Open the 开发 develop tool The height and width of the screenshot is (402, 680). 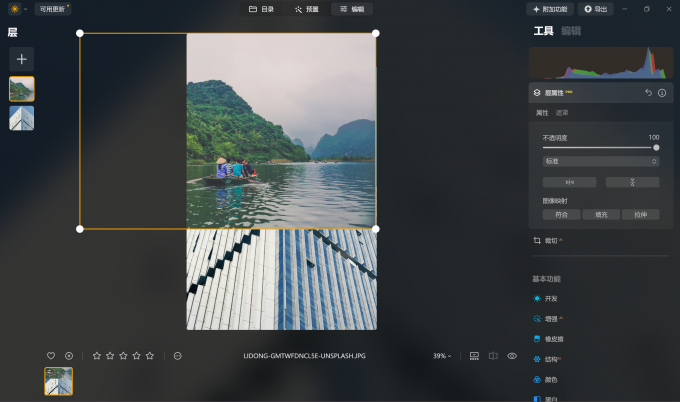pyautogui.click(x=546, y=298)
